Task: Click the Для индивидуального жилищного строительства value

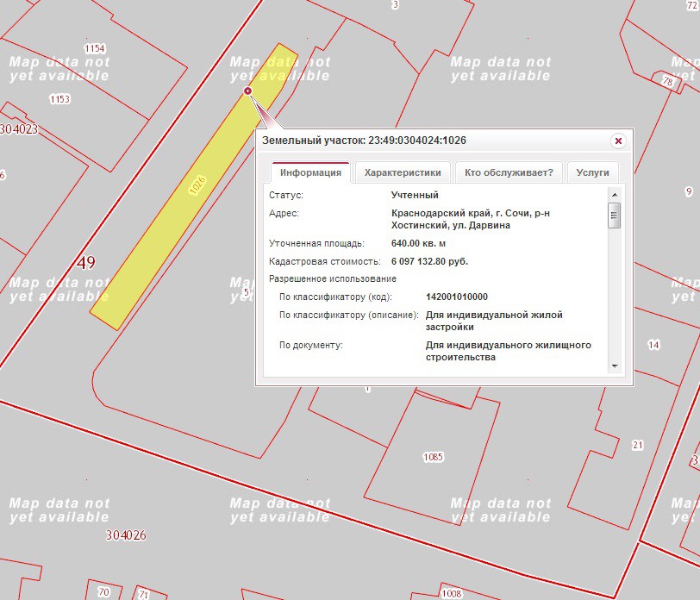Action: click(x=509, y=351)
